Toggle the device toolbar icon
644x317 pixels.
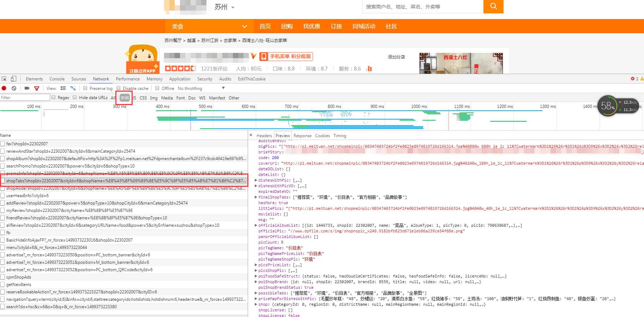pos(13,79)
